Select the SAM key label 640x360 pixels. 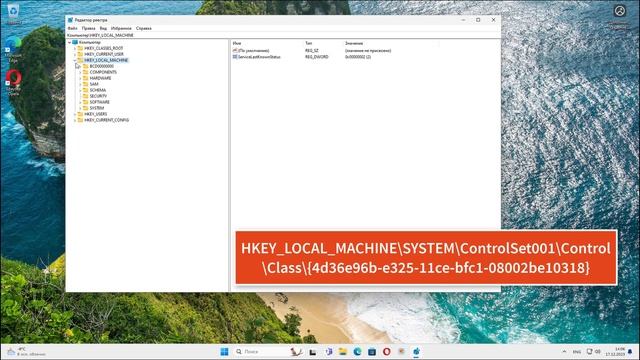pos(94,84)
